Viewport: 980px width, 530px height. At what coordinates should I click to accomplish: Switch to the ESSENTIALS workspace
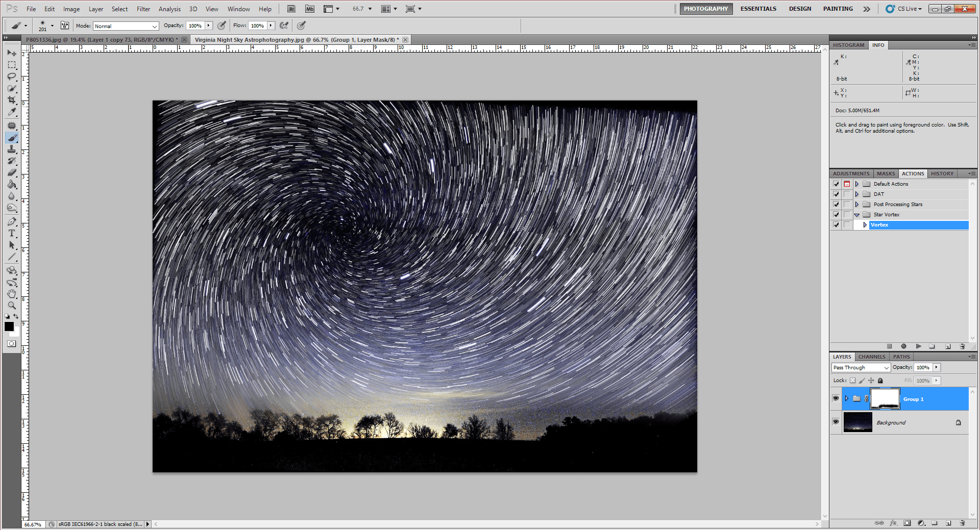click(x=758, y=9)
